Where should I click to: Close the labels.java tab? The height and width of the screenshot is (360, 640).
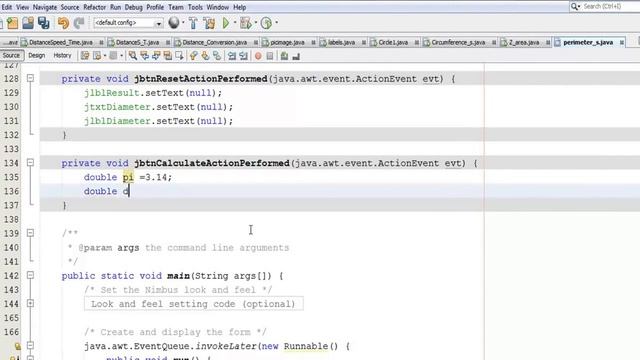click(x=364, y=42)
